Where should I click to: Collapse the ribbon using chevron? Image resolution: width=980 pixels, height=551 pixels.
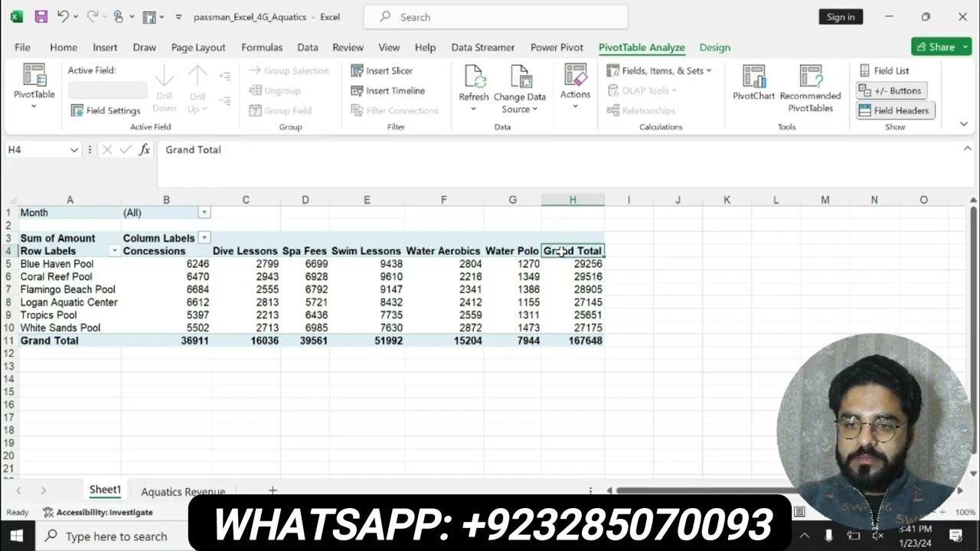[964, 124]
